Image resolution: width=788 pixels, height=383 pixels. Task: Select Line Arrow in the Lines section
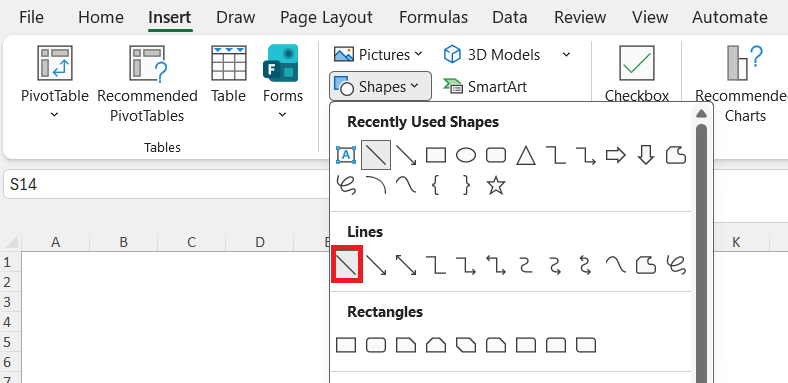point(376,265)
